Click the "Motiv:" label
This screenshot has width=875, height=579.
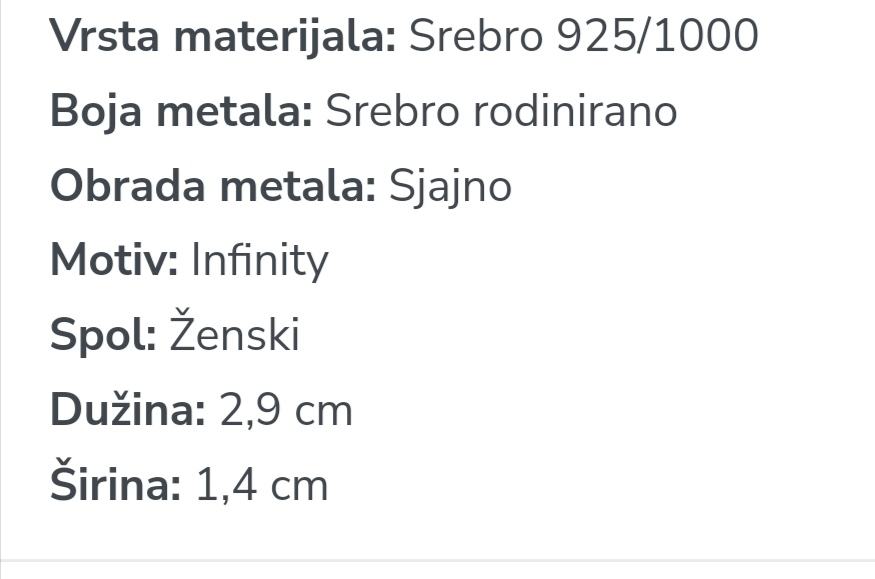point(114,261)
